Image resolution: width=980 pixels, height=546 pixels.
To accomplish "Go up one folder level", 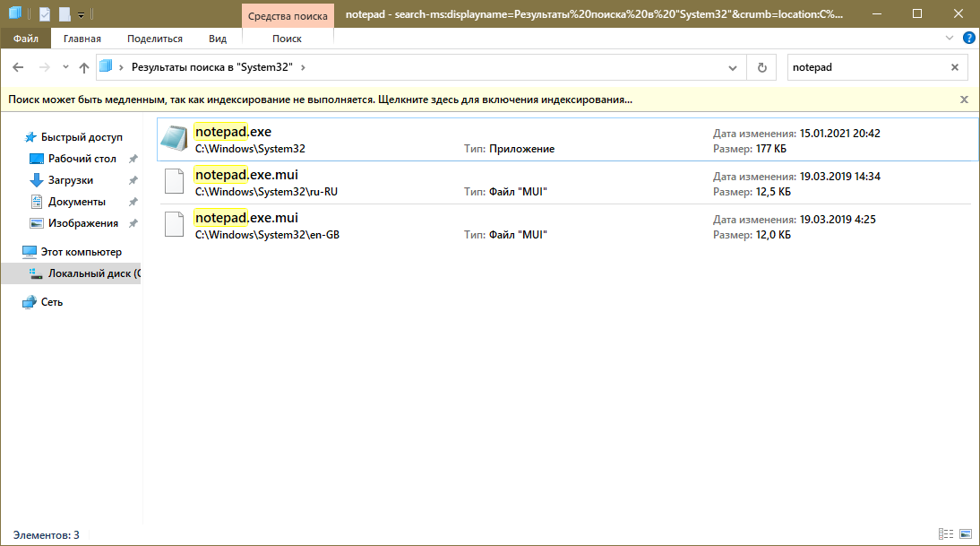I will coord(83,67).
